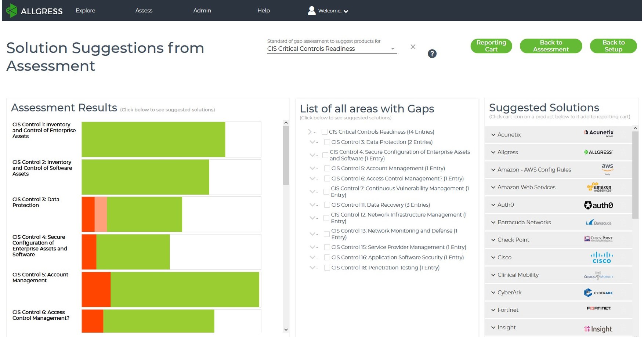The height and width of the screenshot is (337, 644).
Task: Select the Acunetix vendor logo
Action: 598,133
